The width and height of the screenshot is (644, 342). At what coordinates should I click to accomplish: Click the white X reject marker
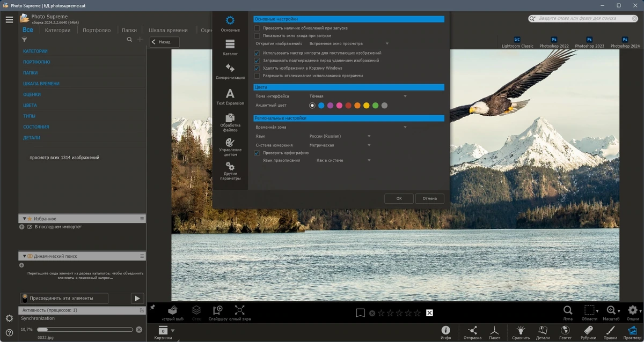click(429, 313)
